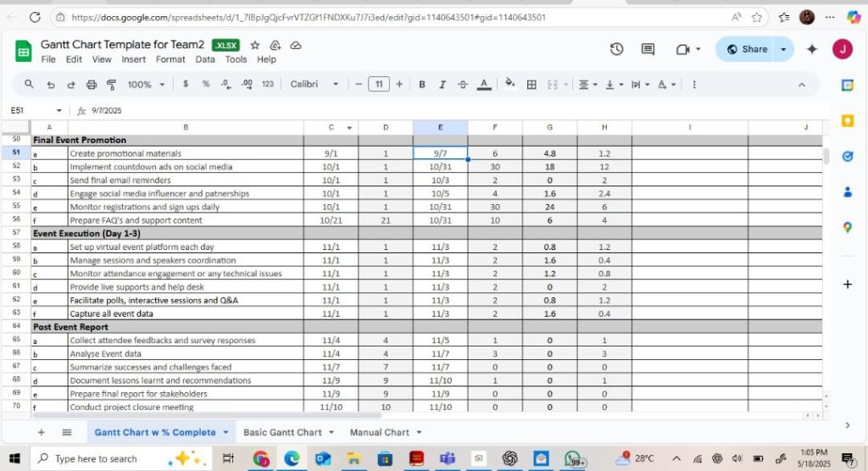Select the Paint format tool
The image size is (868, 471).
pyautogui.click(x=111, y=85)
